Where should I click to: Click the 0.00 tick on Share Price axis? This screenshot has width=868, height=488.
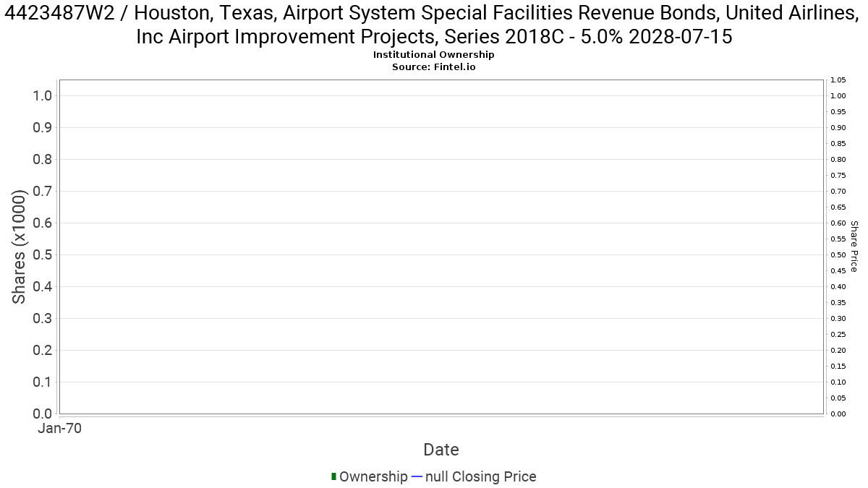(x=838, y=414)
